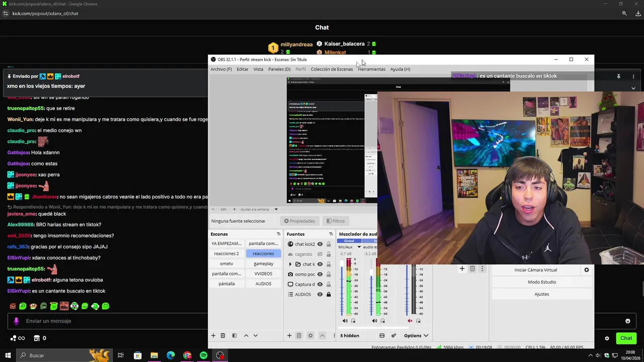Image resolution: width=644 pixels, height=362 pixels.
Task: Open settings gear beside Iniciar Cámara Virtual
Action: [586, 270]
